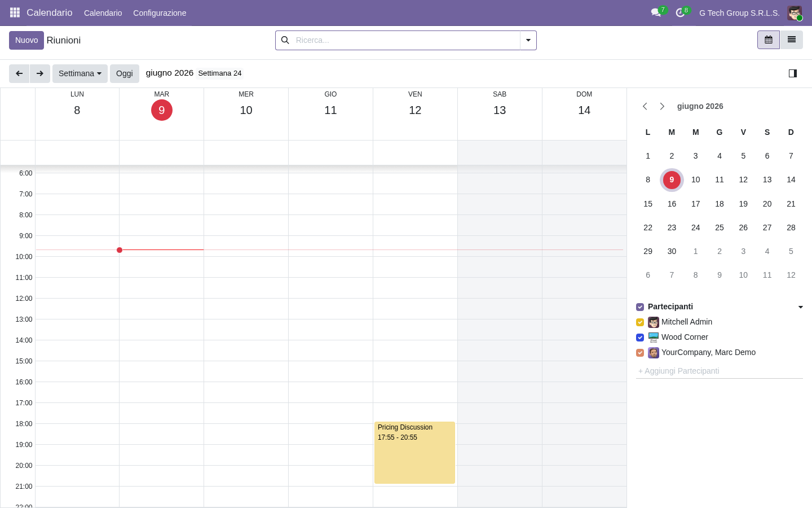Image resolution: width=812 pixels, height=508 pixels.
Task: Open the Configurazione menu
Action: [160, 13]
